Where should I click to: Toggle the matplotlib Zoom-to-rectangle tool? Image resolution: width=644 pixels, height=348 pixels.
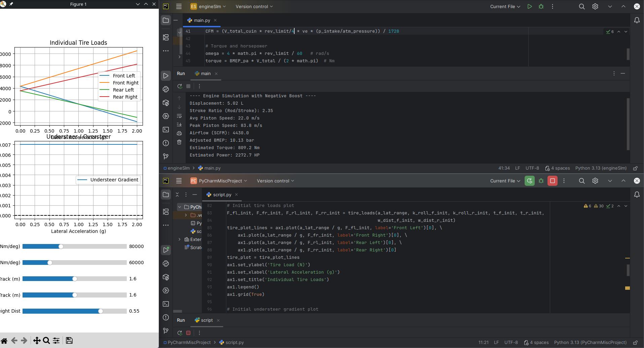click(x=46, y=341)
